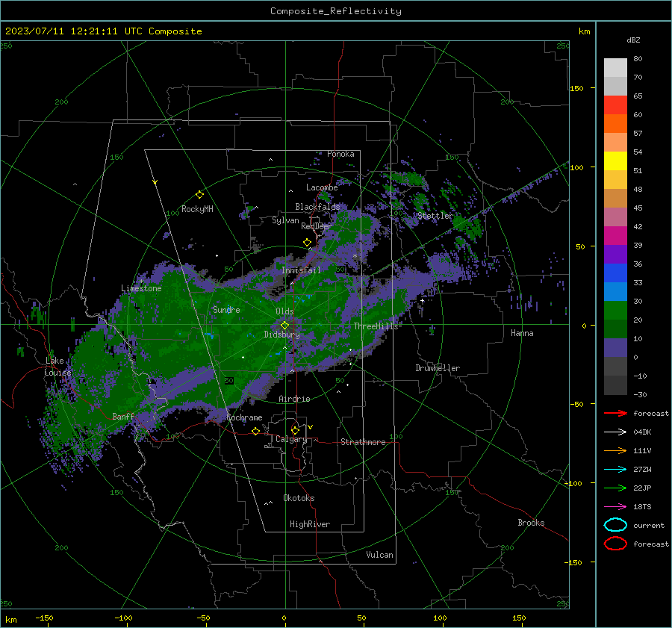This screenshot has height=628, width=672.
Task: Click the cyan 'current' ellipse icon
Action: click(x=615, y=525)
